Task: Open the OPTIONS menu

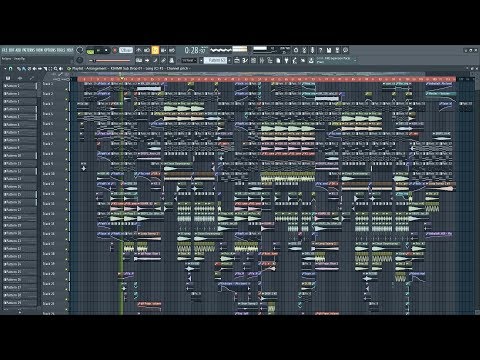Action: tap(49, 50)
